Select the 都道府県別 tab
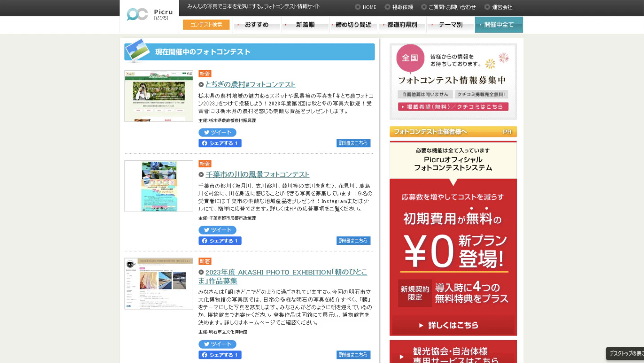644x363 pixels. [x=402, y=25]
